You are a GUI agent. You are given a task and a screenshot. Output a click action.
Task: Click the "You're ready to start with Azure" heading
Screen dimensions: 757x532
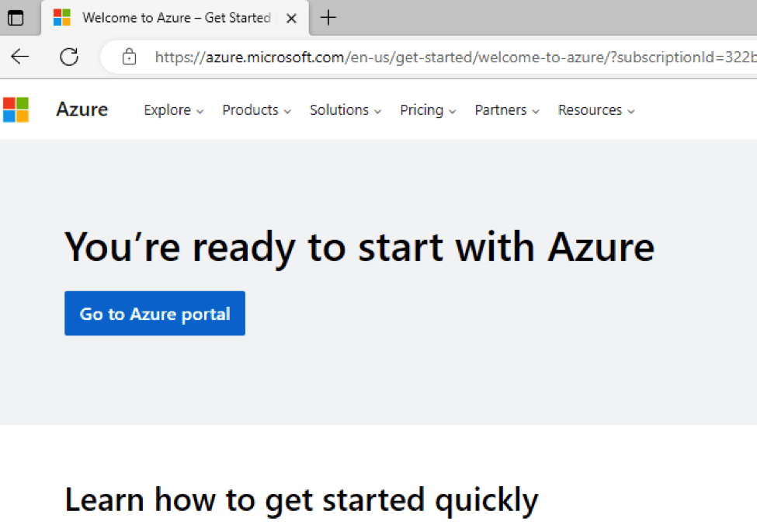pos(359,247)
